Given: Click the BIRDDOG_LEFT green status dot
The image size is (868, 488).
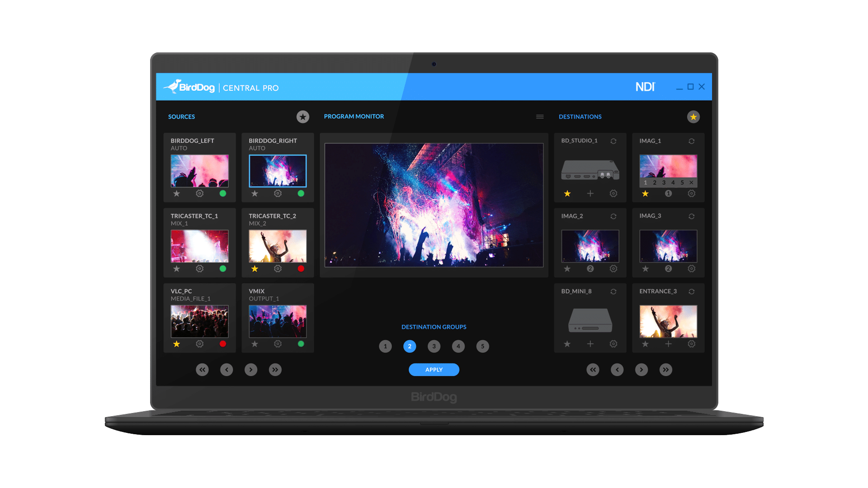Looking at the screenshot, I should click(223, 193).
